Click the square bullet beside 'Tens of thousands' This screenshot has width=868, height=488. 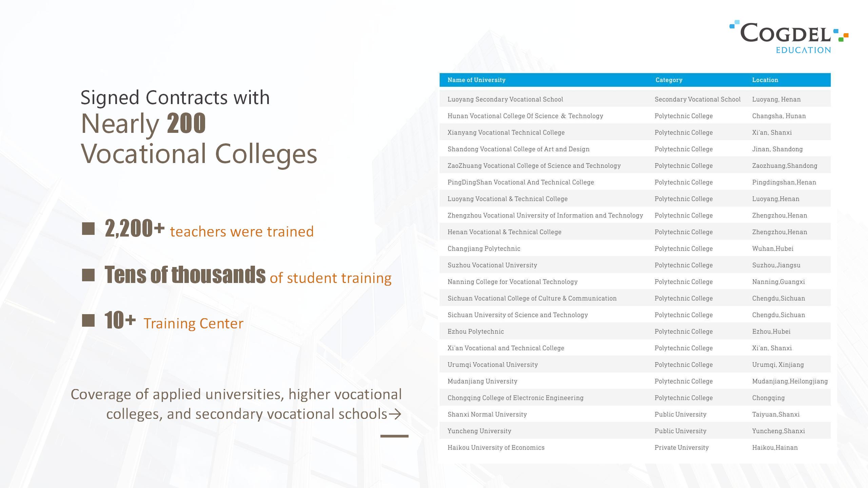pyautogui.click(x=88, y=275)
